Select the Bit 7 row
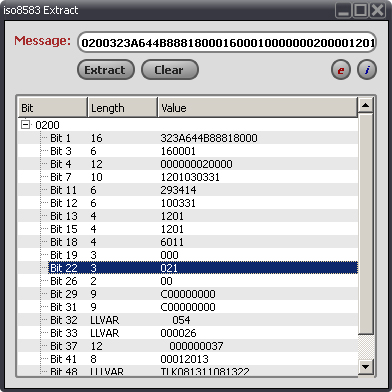The height and width of the screenshot is (392, 392). coord(188,177)
